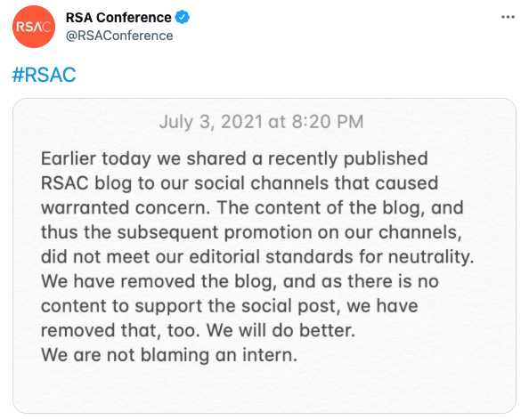Follow the #RSAC hashtag link
This screenshot has height=420, width=529.
pos(44,75)
